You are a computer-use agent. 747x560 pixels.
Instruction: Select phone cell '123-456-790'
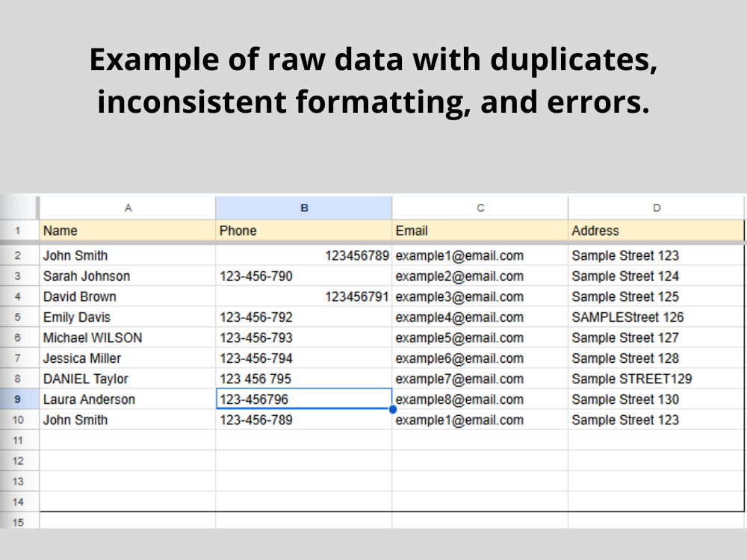pos(304,276)
